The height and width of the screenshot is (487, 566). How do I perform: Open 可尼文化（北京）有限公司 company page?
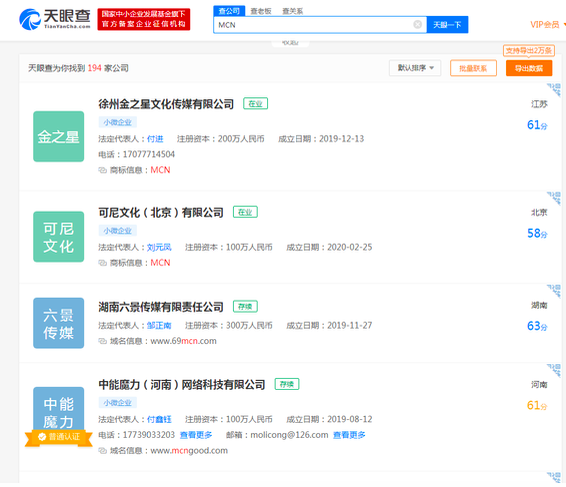tap(161, 212)
